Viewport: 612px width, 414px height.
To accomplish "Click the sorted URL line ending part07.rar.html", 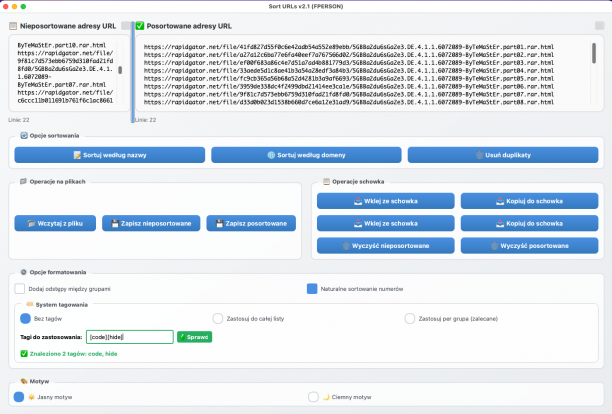I will (349, 94).
